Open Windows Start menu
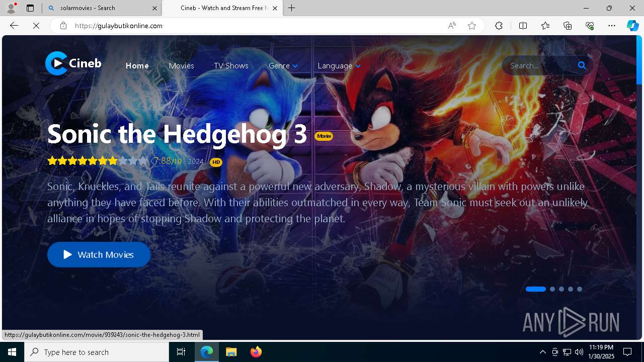 (12, 352)
